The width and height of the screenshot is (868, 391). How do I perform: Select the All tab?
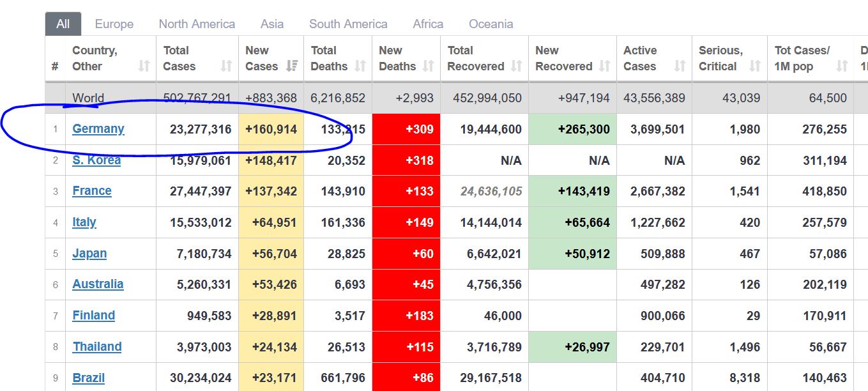point(63,24)
